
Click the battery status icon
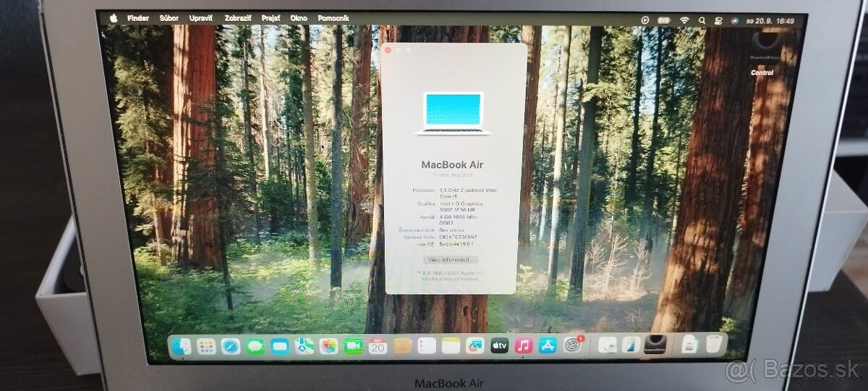pyautogui.click(x=664, y=20)
